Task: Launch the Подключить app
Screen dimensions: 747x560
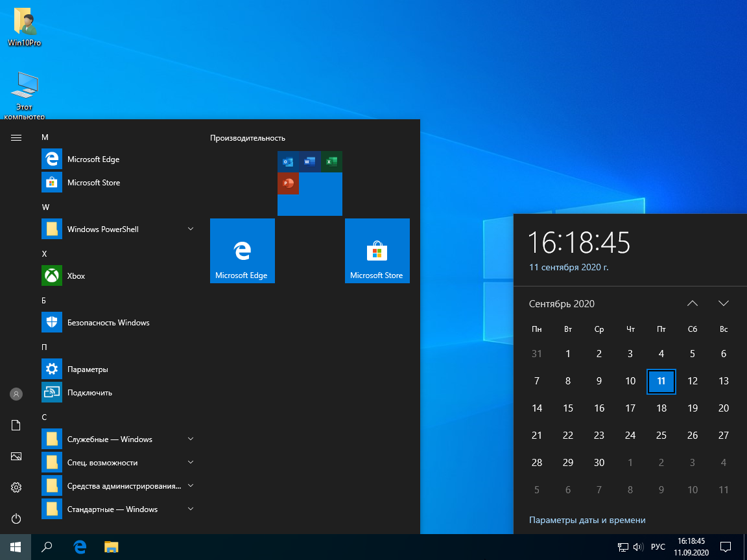Action: pyautogui.click(x=86, y=392)
